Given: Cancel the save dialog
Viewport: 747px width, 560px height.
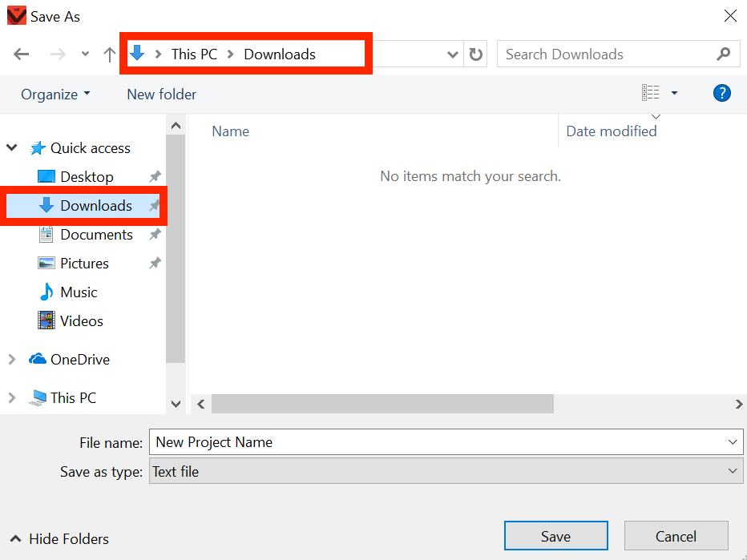Looking at the screenshot, I should point(676,535).
